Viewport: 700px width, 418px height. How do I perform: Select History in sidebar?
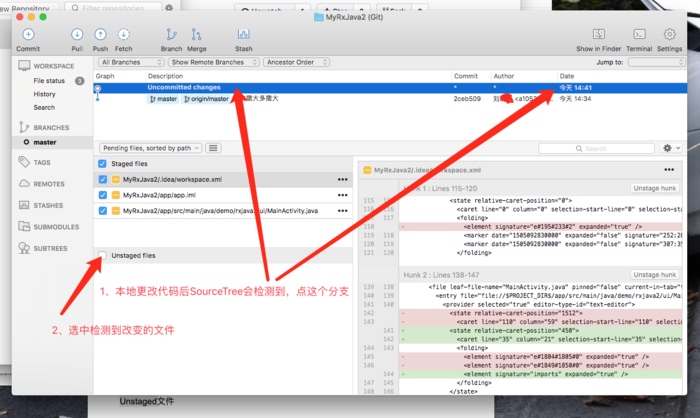click(44, 94)
